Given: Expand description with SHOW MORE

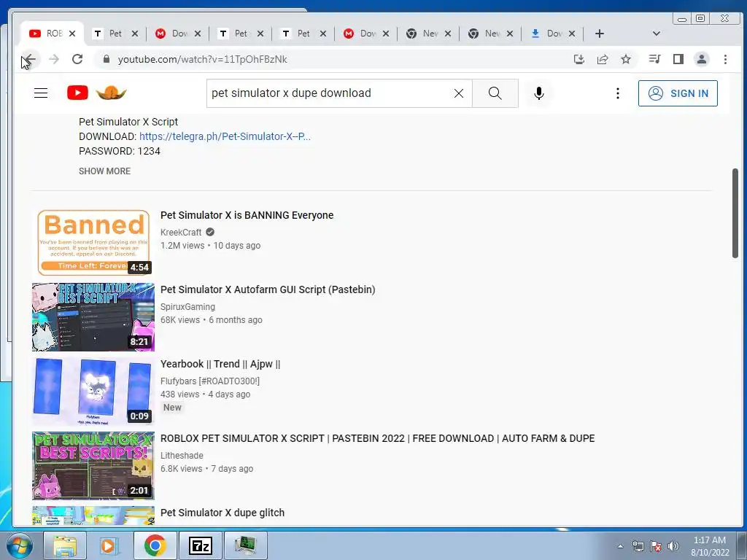Looking at the screenshot, I should (104, 171).
